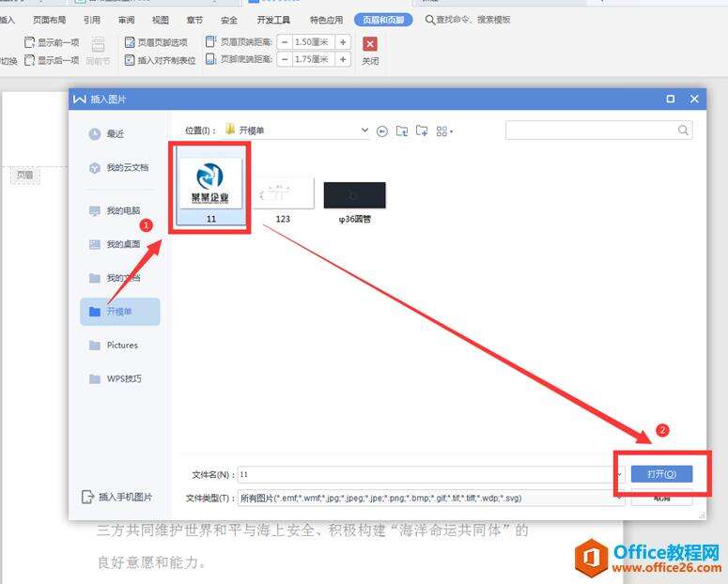Click the 打开 button

(x=661, y=474)
